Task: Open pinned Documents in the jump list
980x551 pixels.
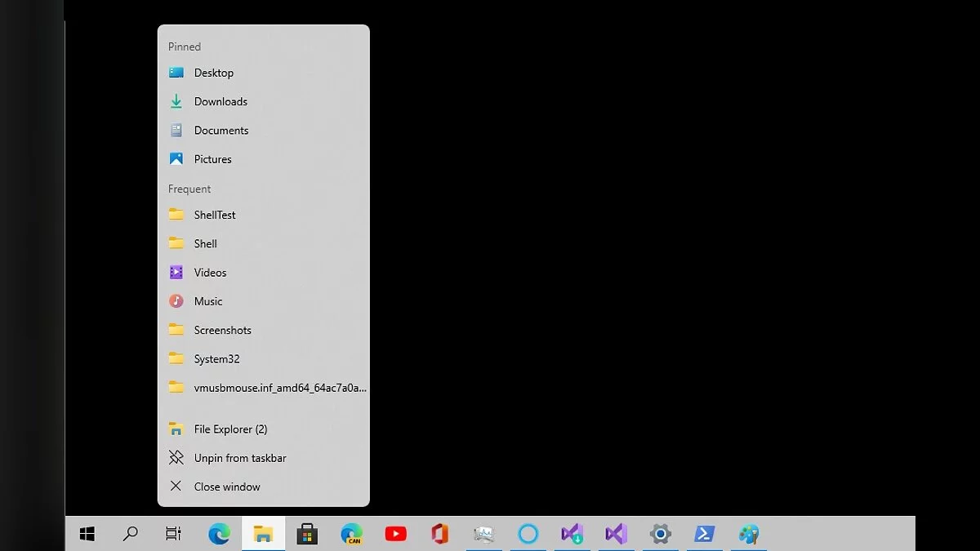Action: click(x=264, y=131)
